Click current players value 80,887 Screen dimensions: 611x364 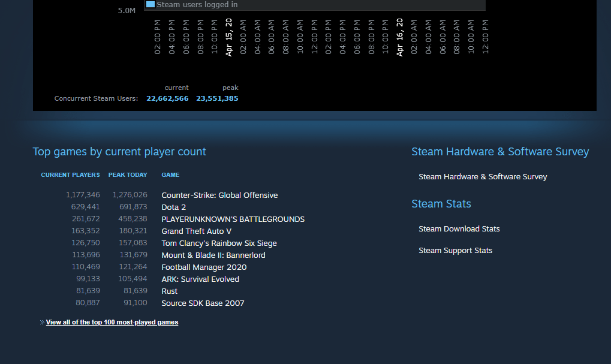(88, 303)
